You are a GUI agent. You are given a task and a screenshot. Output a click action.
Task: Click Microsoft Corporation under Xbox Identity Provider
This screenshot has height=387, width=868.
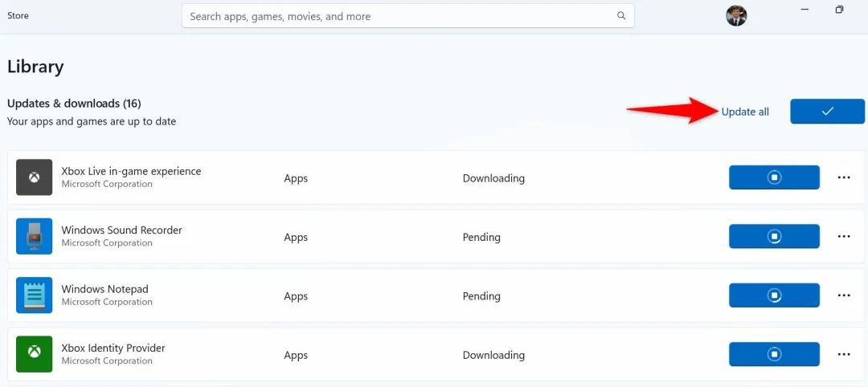107,361
